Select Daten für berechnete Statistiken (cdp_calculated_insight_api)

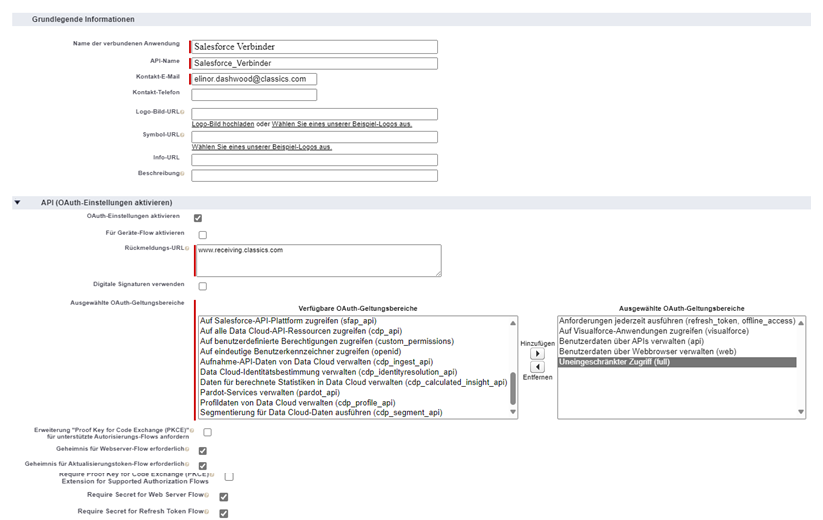(353, 382)
